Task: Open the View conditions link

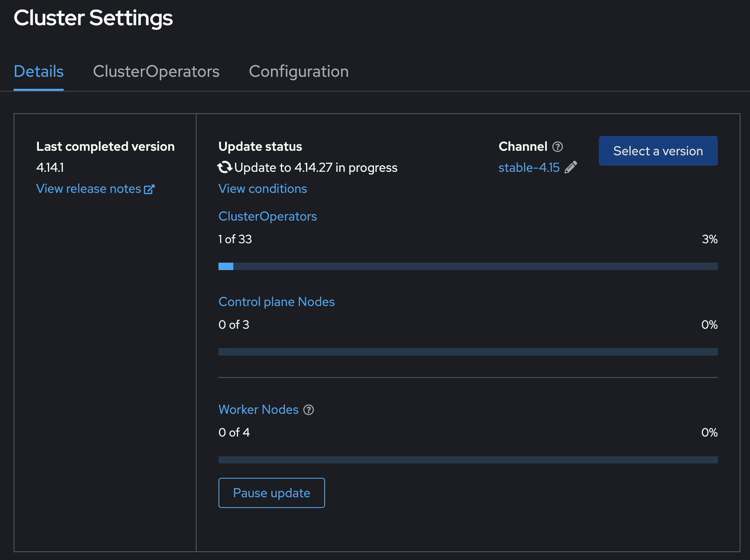Action: 263,189
